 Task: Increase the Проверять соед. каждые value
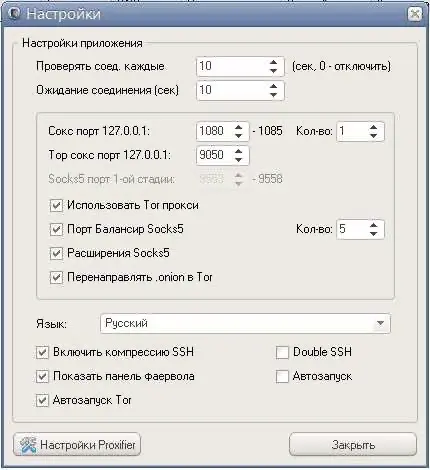(273, 62)
